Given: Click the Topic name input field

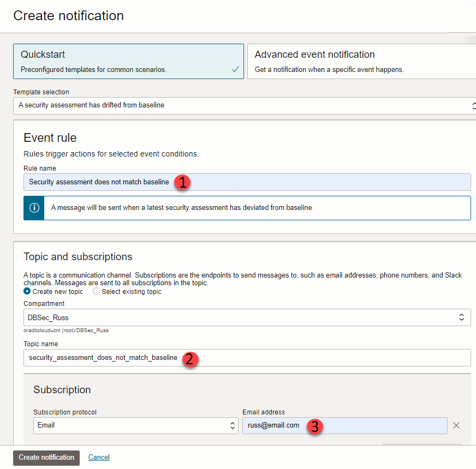Looking at the screenshot, I should click(x=246, y=358).
